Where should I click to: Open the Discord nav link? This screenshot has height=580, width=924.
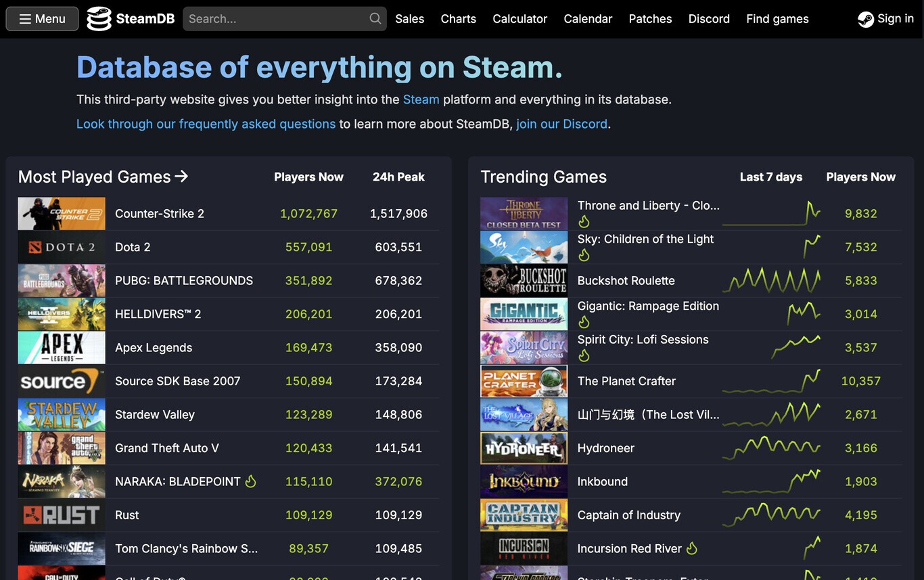point(710,19)
